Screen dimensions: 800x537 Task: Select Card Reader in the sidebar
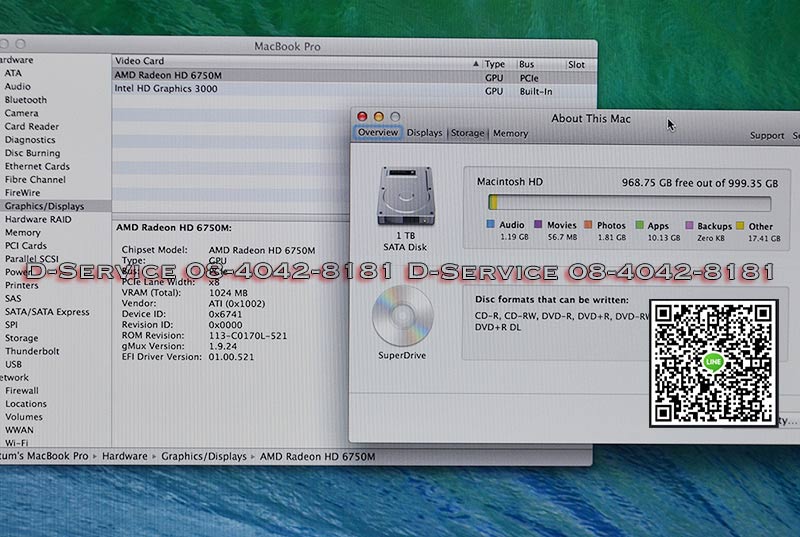click(x=32, y=126)
